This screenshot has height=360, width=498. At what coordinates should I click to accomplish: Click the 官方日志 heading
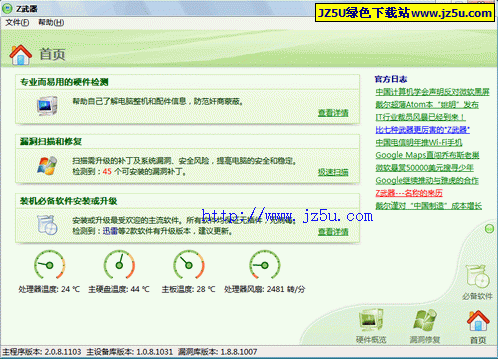pyautogui.click(x=391, y=79)
